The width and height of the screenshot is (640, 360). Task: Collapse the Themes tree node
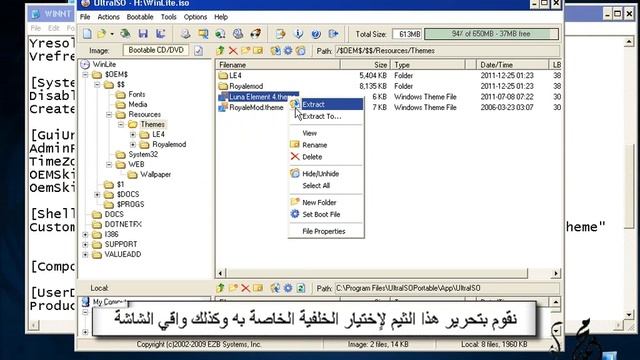(x=121, y=124)
